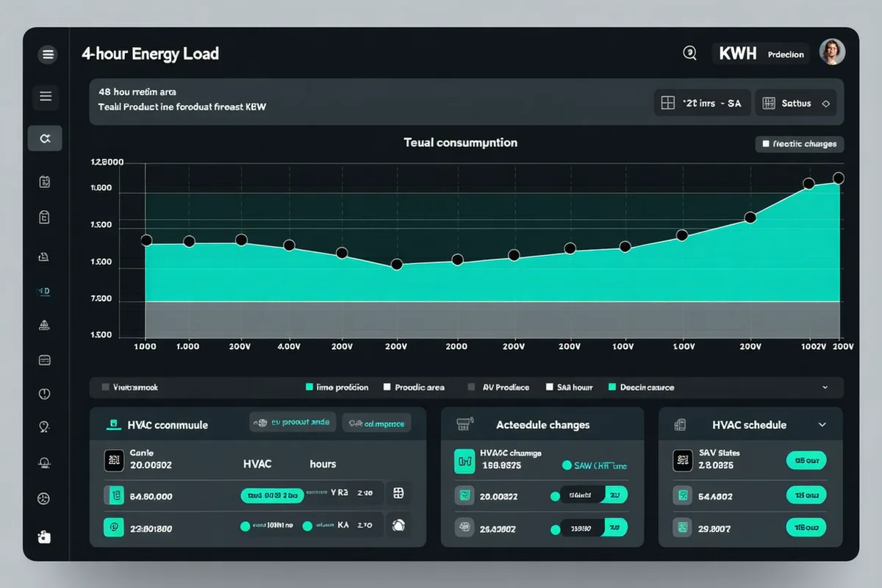The width and height of the screenshot is (882, 588).
Task: Open the round hamburger menu beside the title
Action: click(48, 54)
